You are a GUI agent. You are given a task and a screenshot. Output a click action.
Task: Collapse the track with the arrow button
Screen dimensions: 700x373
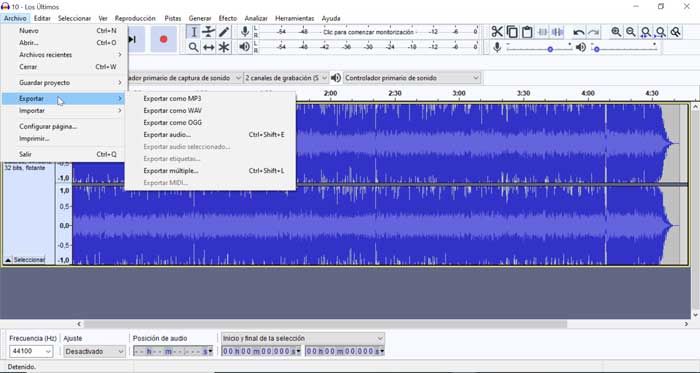[x=8, y=260]
